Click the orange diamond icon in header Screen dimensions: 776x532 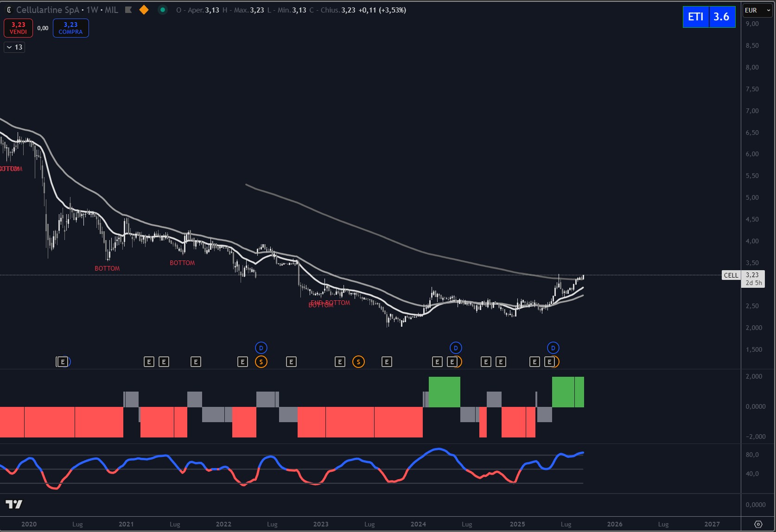tap(144, 10)
